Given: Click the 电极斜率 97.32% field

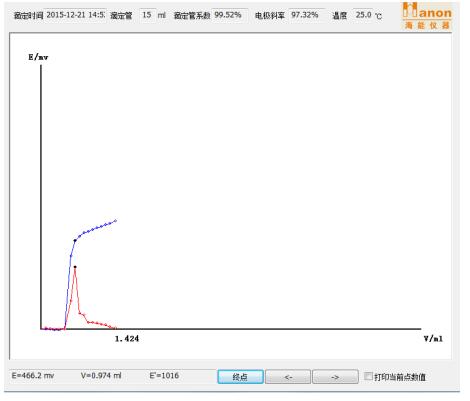Looking at the screenshot, I should tap(306, 15).
